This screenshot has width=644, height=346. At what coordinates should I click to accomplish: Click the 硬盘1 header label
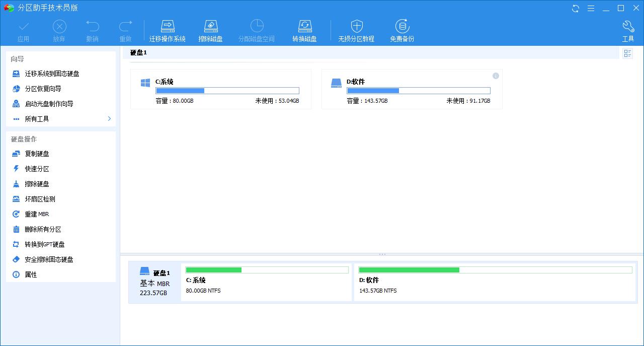tap(138, 52)
